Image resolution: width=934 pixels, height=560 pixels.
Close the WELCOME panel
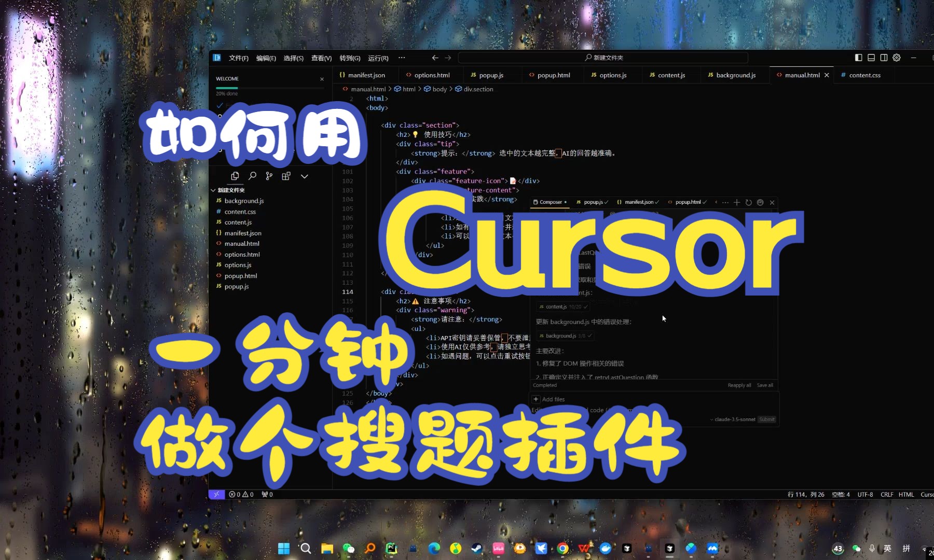click(x=322, y=79)
